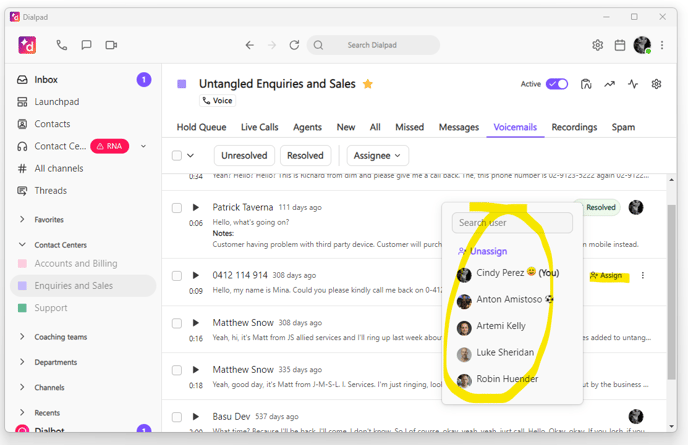
Task: Open the phone dialer icon
Action: [61, 45]
